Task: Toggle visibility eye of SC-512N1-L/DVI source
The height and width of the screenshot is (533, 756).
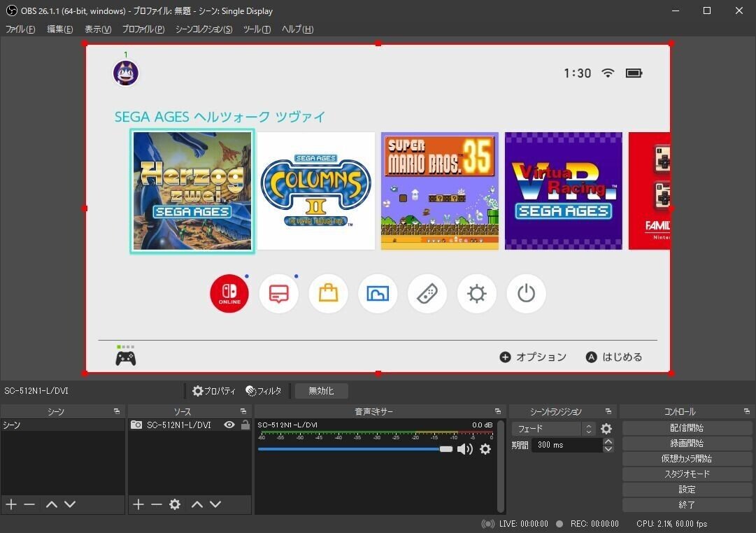Action: [x=229, y=425]
